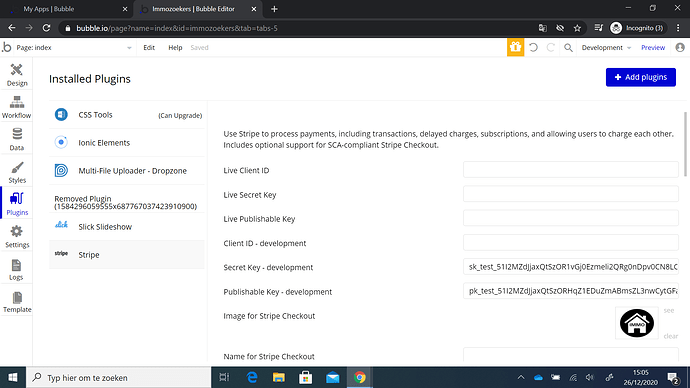This screenshot has height=388, width=690.
Task: Click the Client ID - development field
Action: 570,242
